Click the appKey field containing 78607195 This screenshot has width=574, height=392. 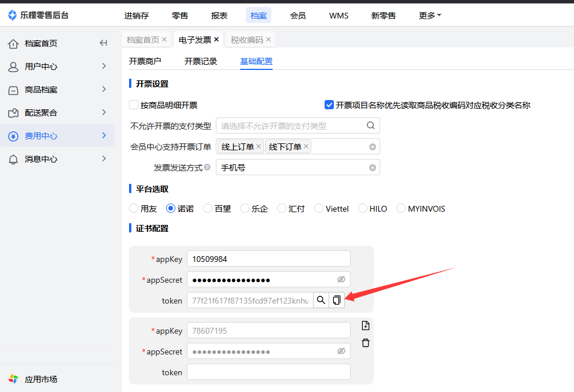tap(268, 331)
